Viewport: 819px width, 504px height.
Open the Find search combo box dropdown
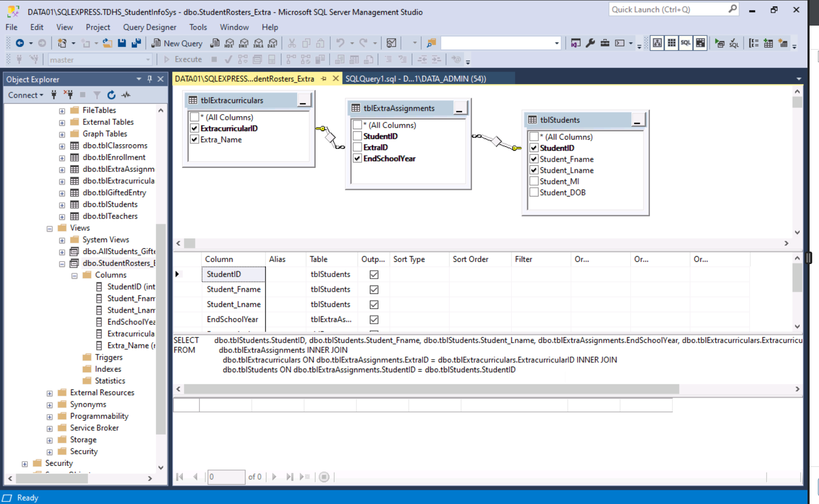coord(557,43)
